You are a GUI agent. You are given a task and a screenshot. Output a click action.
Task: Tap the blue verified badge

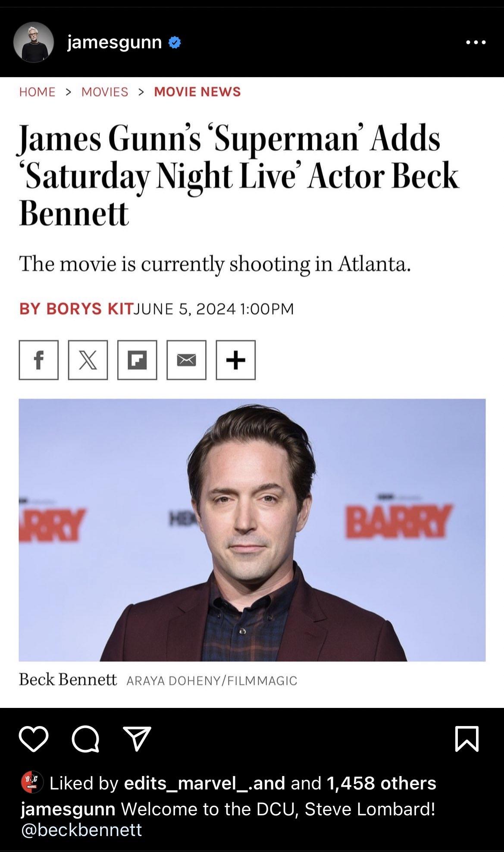pos(174,42)
